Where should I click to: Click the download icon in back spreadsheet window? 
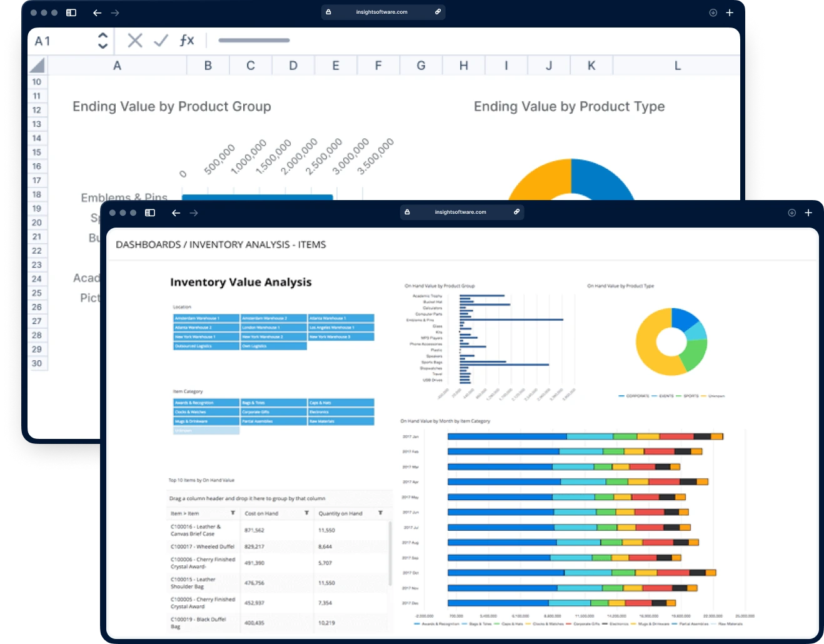tap(713, 13)
